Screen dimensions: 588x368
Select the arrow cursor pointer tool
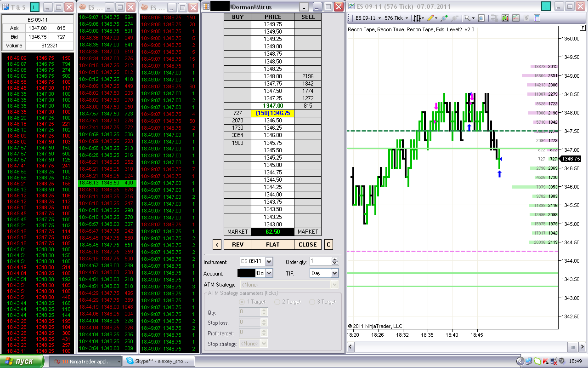click(x=467, y=18)
